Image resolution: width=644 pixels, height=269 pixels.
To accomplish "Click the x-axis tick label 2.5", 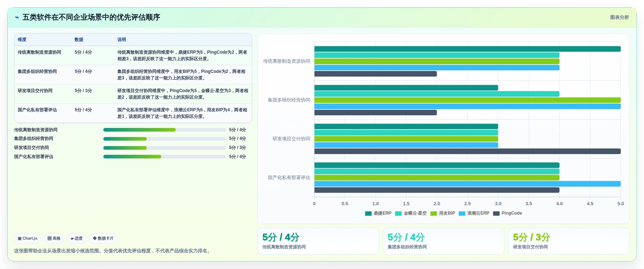I will click(468, 204).
